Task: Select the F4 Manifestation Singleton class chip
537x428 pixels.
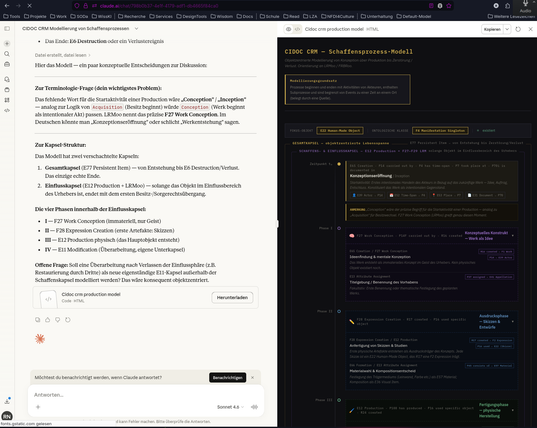Action: (x=440, y=130)
